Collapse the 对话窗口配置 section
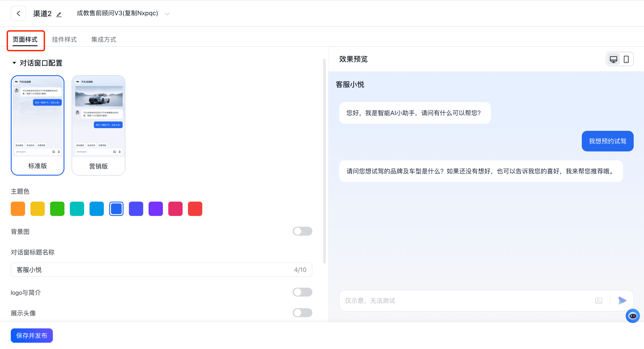Viewport: 644px width, 349px height. (14, 63)
